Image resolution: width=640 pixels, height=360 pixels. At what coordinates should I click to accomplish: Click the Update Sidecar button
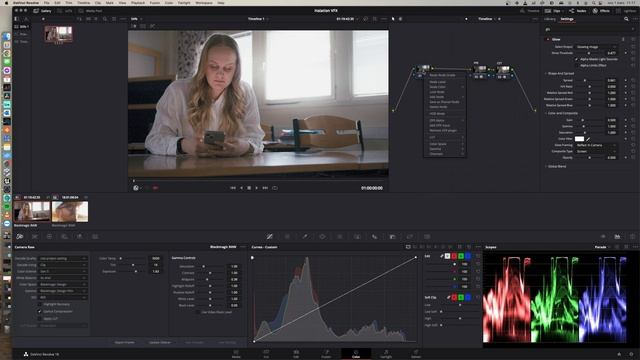coord(160,342)
